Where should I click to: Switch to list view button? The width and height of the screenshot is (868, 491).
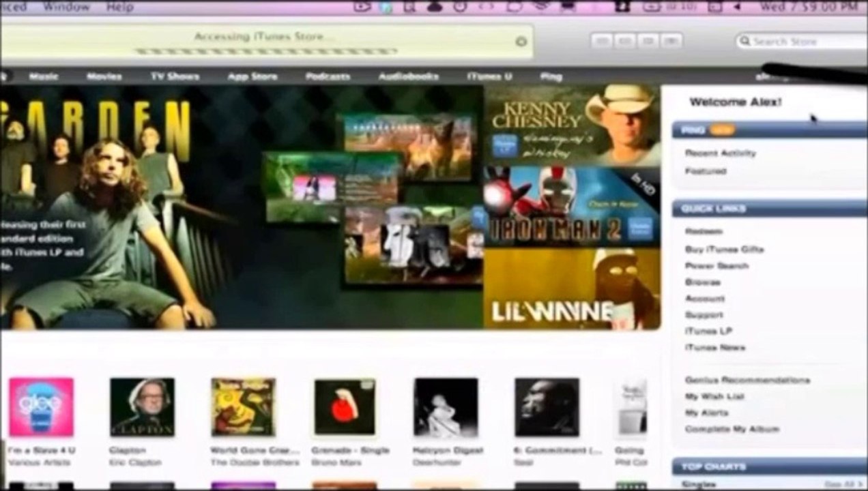(602, 41)
